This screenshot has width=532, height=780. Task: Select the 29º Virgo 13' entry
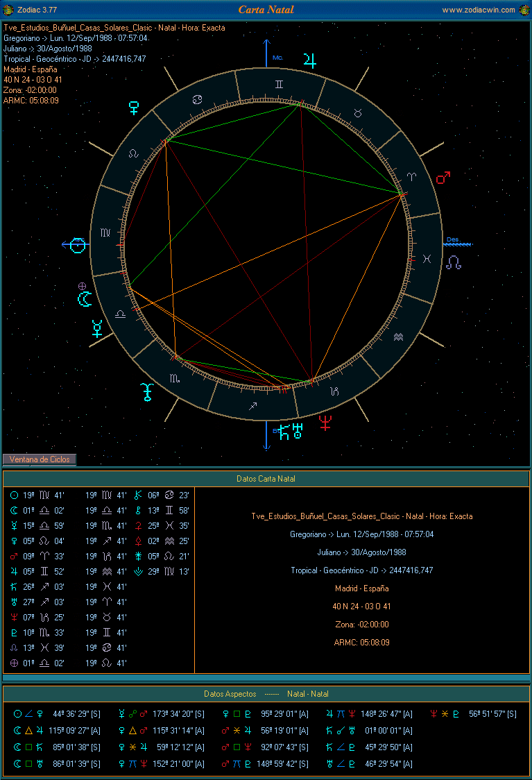tap(162, 572)
